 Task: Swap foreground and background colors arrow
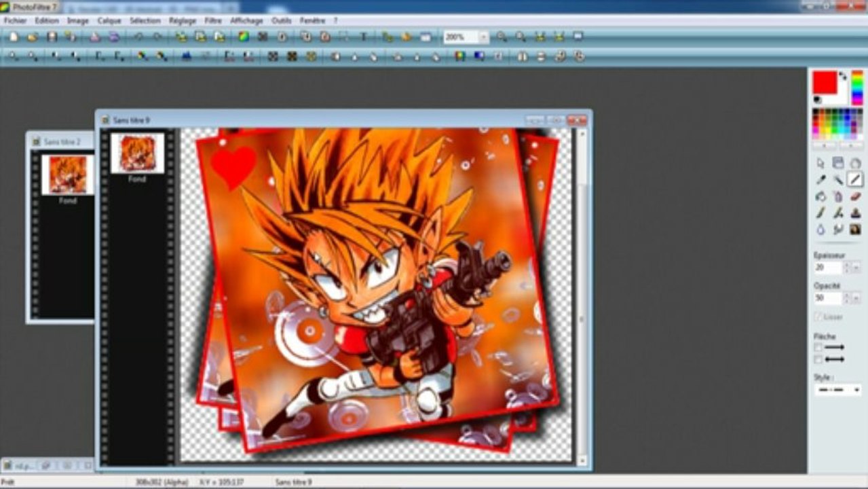pos(843,75)
